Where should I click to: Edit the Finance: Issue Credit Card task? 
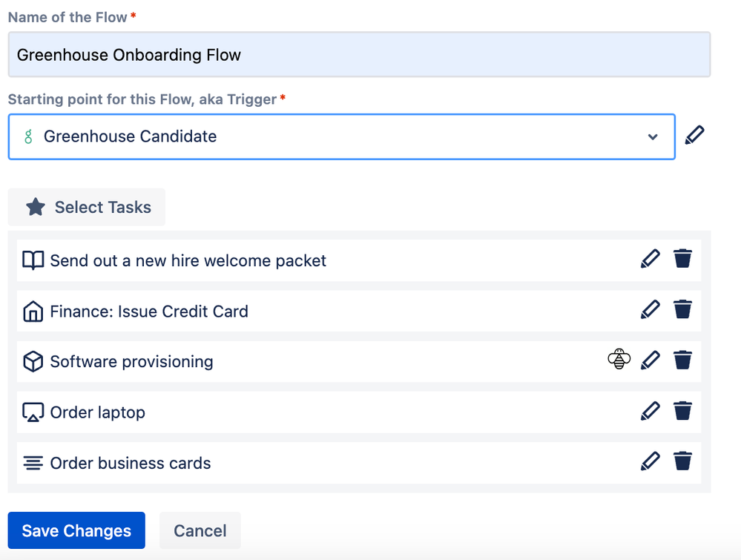tap(650, 309)
